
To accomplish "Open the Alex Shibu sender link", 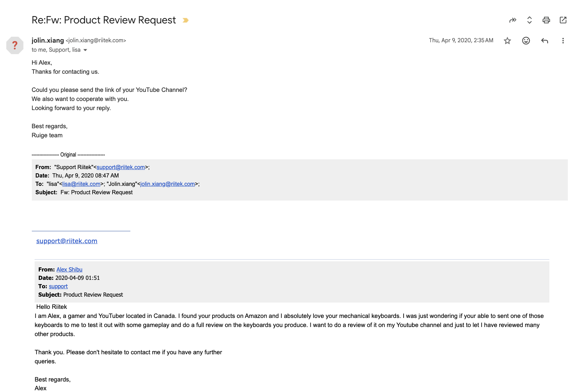I will [x=69, y=270].
